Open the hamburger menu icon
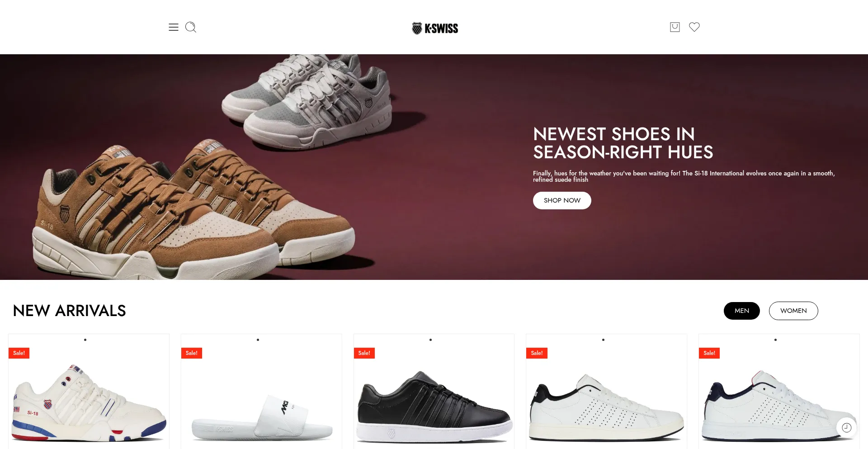This screenshot has width=868, height=449. coord(174,27)
